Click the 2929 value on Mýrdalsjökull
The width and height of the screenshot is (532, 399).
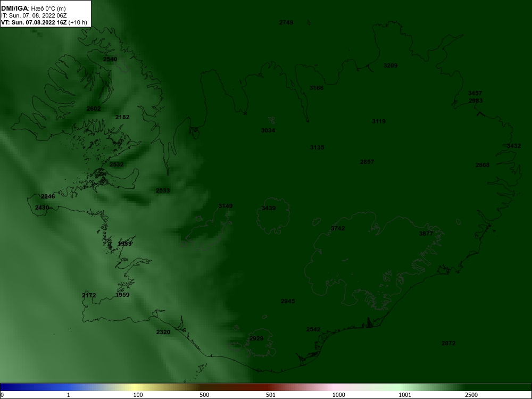point(256,338)
